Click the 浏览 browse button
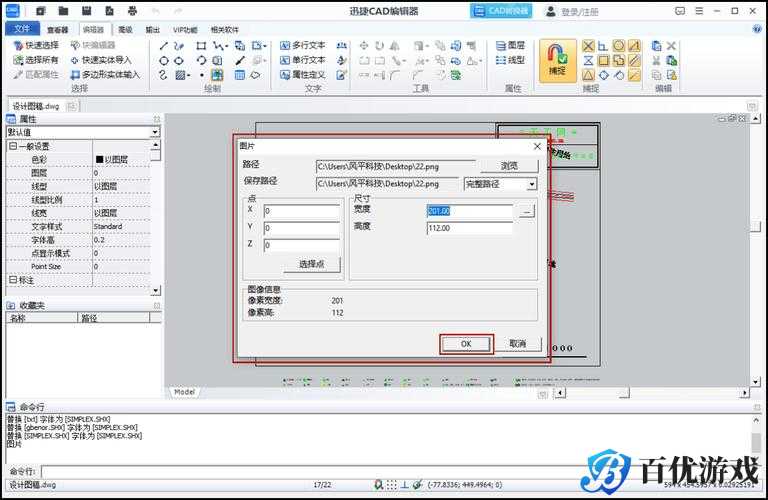This screenshot has width=768, height=500. click(x=509, y=166)
